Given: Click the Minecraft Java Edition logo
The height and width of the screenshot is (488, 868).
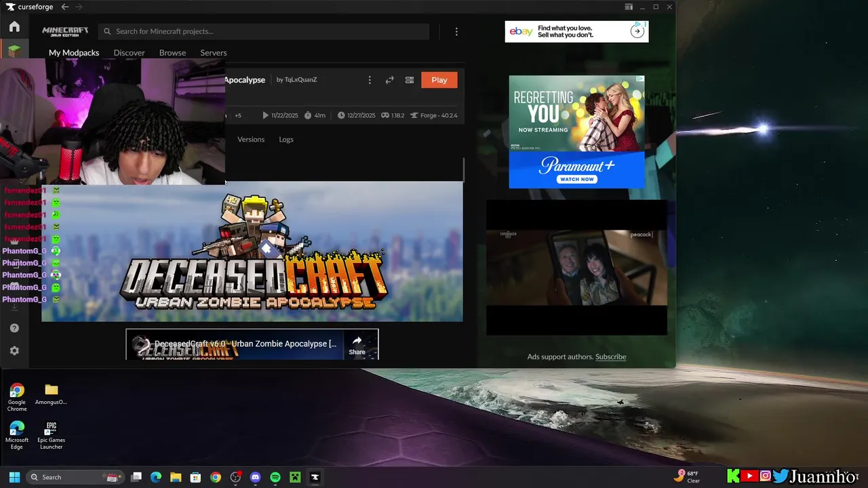Looking at the screenshot, I should 65,32.
